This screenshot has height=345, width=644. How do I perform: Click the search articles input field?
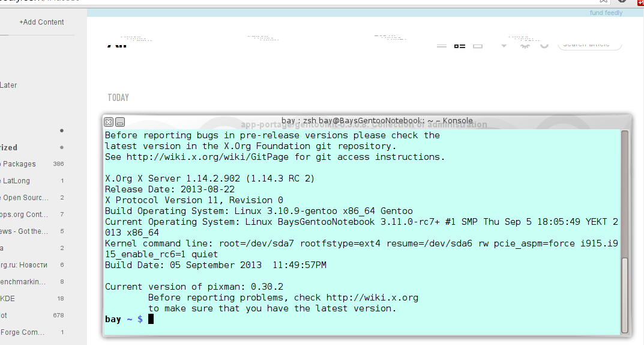(x=590, y=44)
